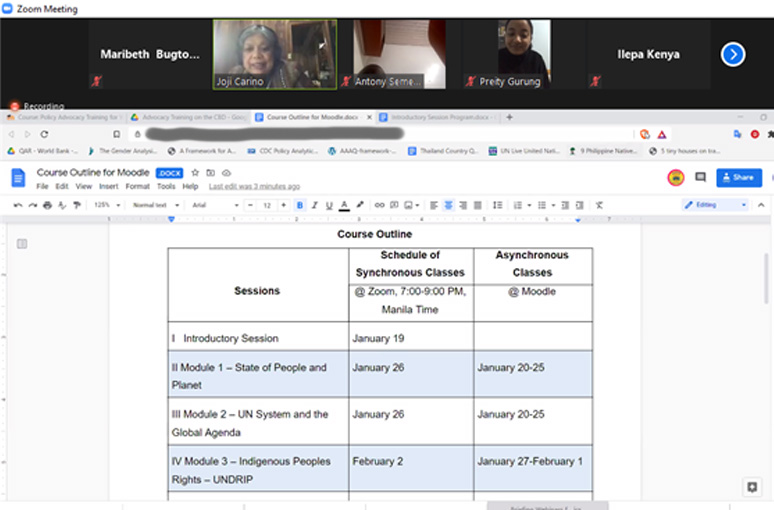
Task: Open the text color picker
Action: point(345,205)
